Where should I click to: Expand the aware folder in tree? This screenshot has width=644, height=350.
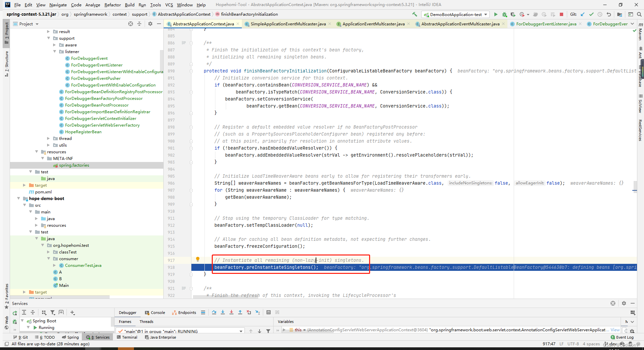click(55, 45)
